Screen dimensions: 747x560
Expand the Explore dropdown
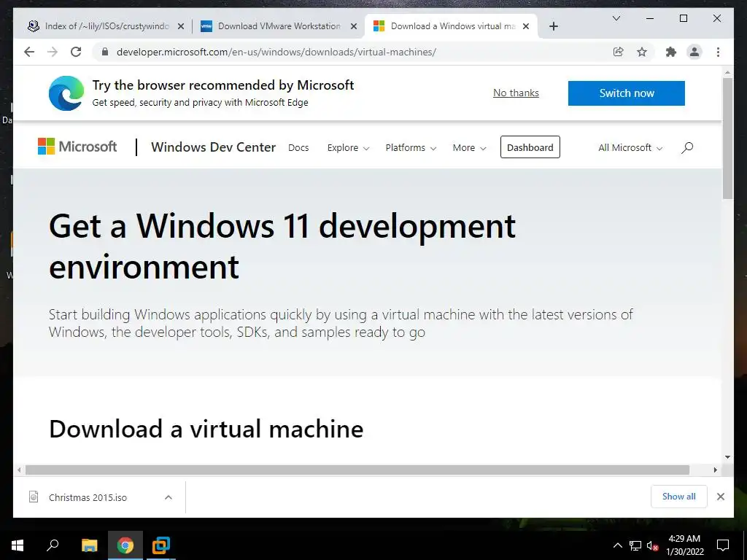pyautogui.click(x=348, y=147)
